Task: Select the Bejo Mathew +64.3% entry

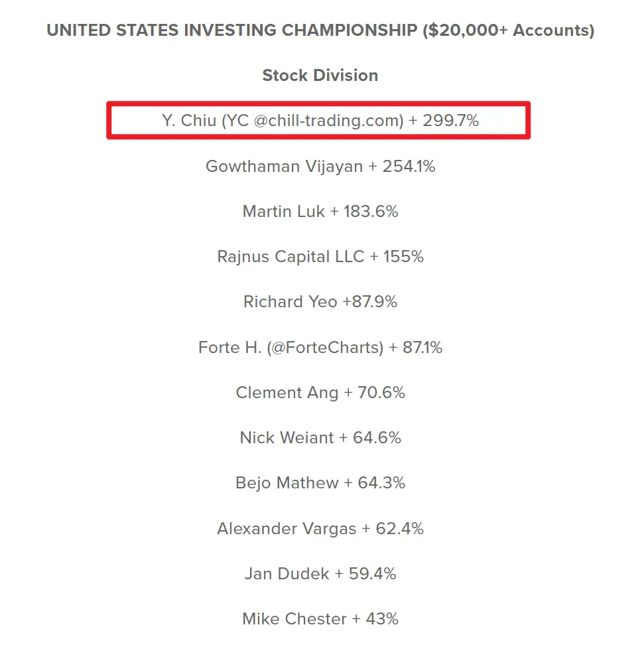Action: pos(320,483)
